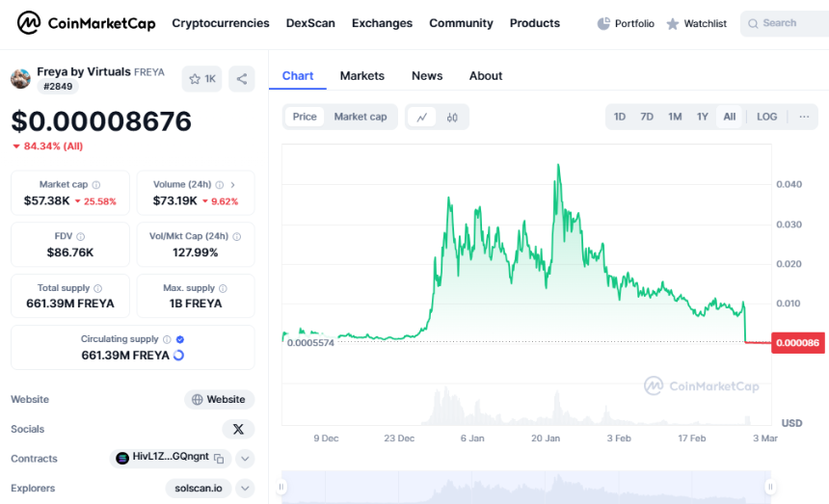This screenshot has width=829, height=504.
Task: Click the $0.00008676 price text
Action: 101,121
